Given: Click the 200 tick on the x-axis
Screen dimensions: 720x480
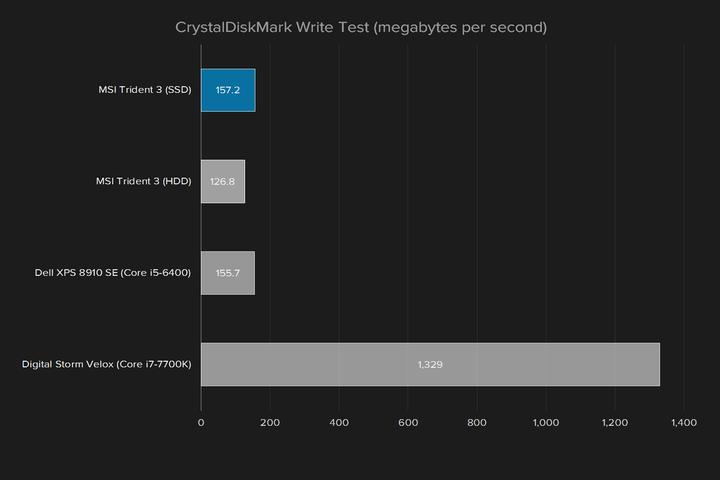Looking at the screenshot, I should (270, 424).
